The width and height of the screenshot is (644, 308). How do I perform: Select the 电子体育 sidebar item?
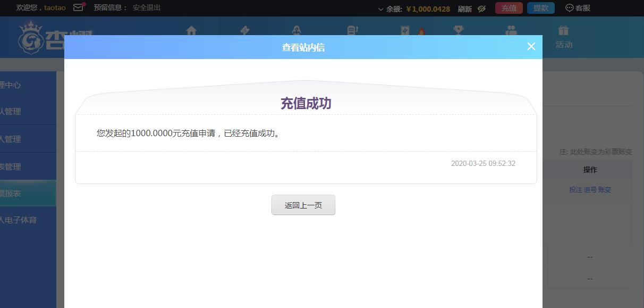pyautogui.click(x=19, y=220)
